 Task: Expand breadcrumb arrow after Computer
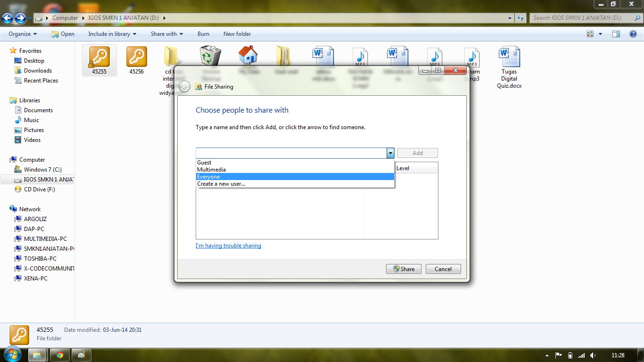83,18
